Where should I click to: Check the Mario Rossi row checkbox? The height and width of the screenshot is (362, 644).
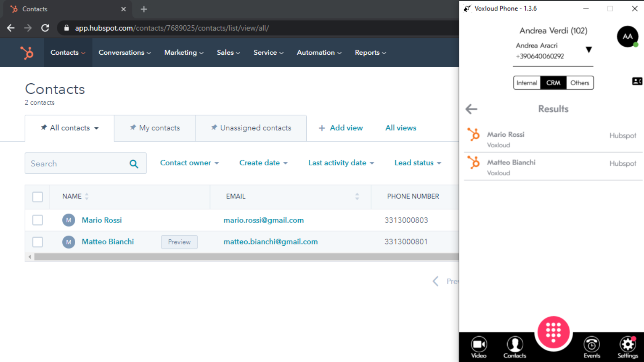tap(37, 220)
